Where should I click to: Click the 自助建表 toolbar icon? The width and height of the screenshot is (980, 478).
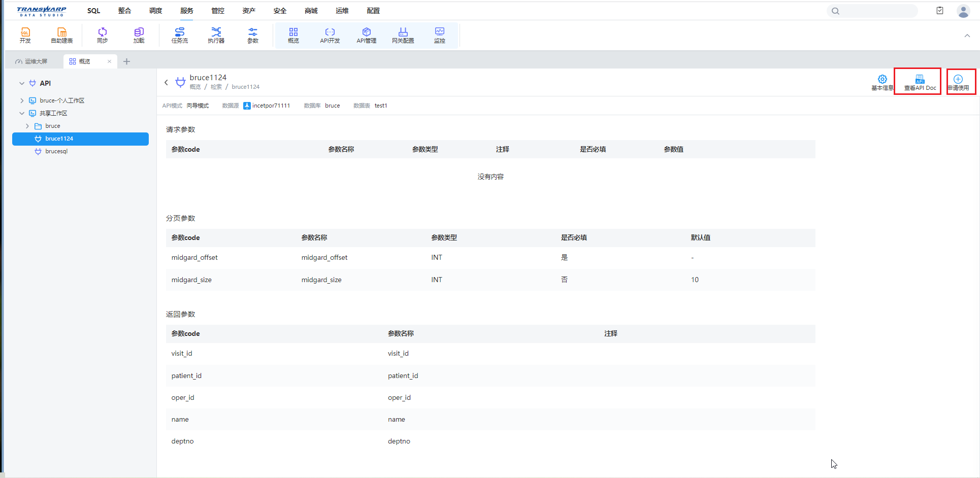(x=62, y=35)
